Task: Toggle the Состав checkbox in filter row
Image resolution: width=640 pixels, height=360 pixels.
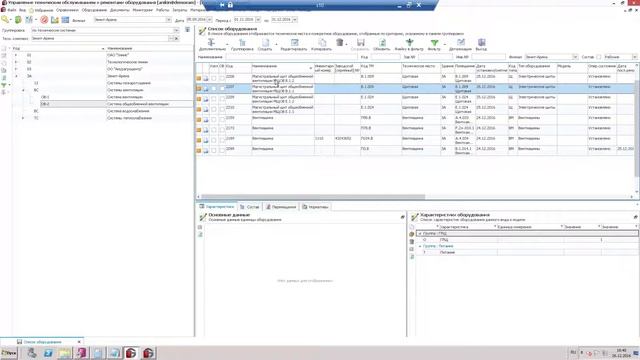Action: 599,57
